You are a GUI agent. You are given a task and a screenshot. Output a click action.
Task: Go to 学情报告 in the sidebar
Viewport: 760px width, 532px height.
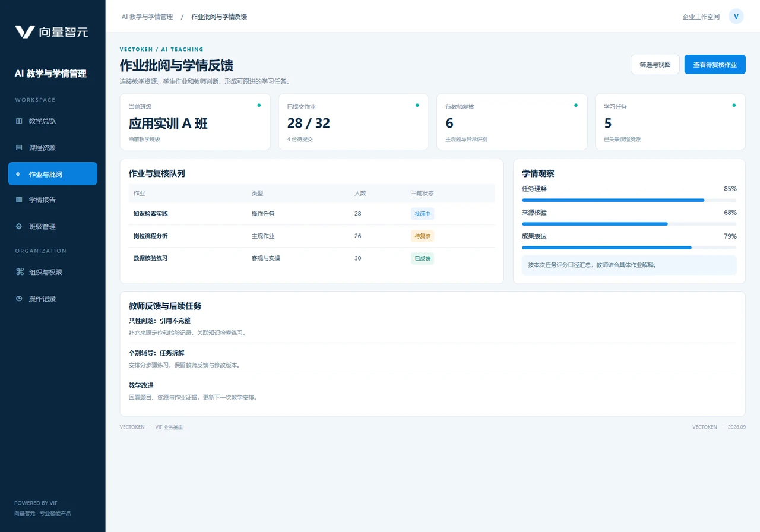pyautogui.click(x=52, y=200)
